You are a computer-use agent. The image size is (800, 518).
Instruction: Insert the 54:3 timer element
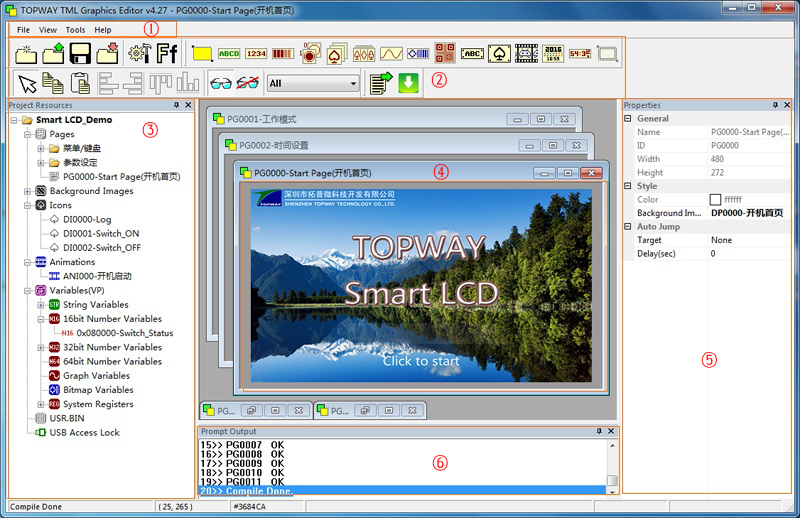point(580,54)
